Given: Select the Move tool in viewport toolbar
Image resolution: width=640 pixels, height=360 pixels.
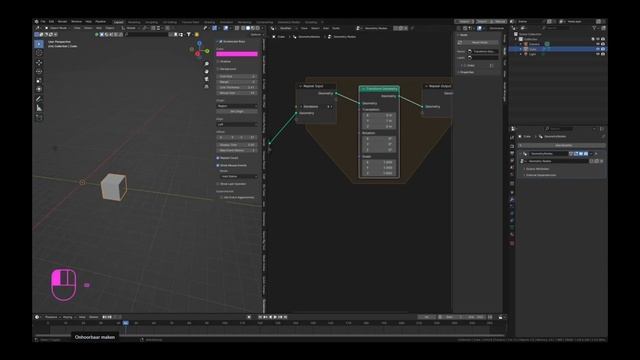Looking at the screenshot, I should tap(39, 62).
